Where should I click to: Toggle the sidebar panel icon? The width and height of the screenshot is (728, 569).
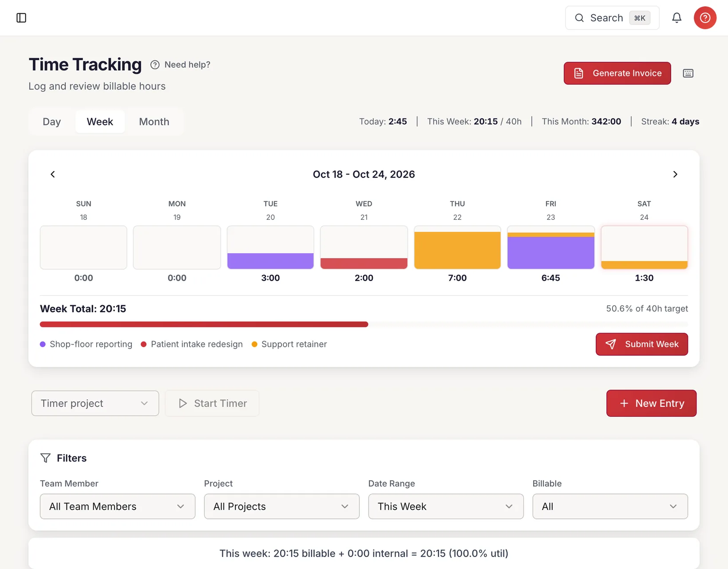pyautogui.click(x=21, y=18)
